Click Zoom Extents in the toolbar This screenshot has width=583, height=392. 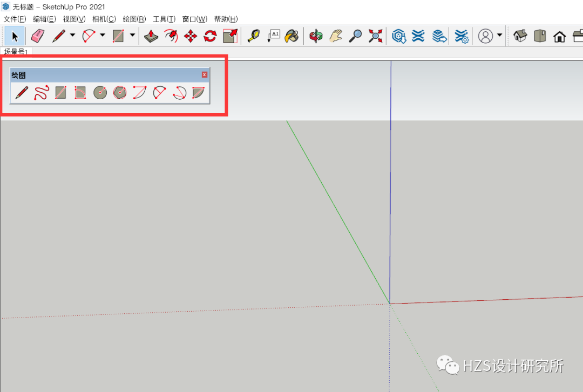(376, 36)
